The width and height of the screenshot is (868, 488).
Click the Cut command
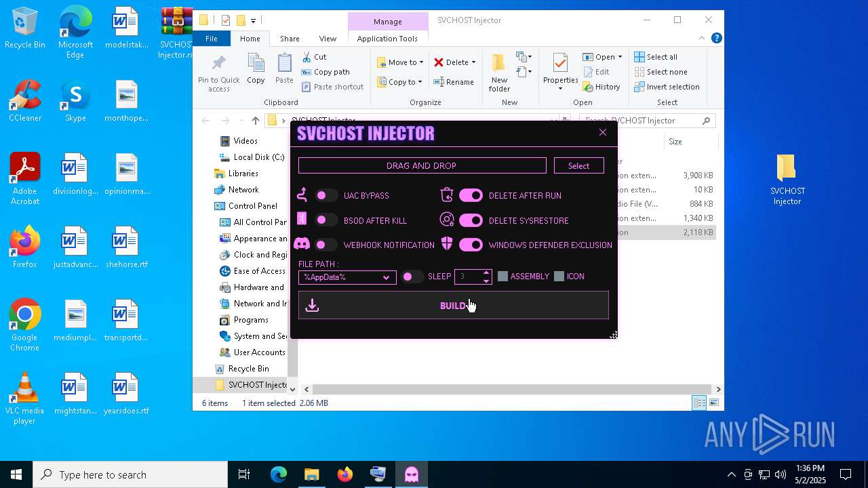[x=314, y=57]
